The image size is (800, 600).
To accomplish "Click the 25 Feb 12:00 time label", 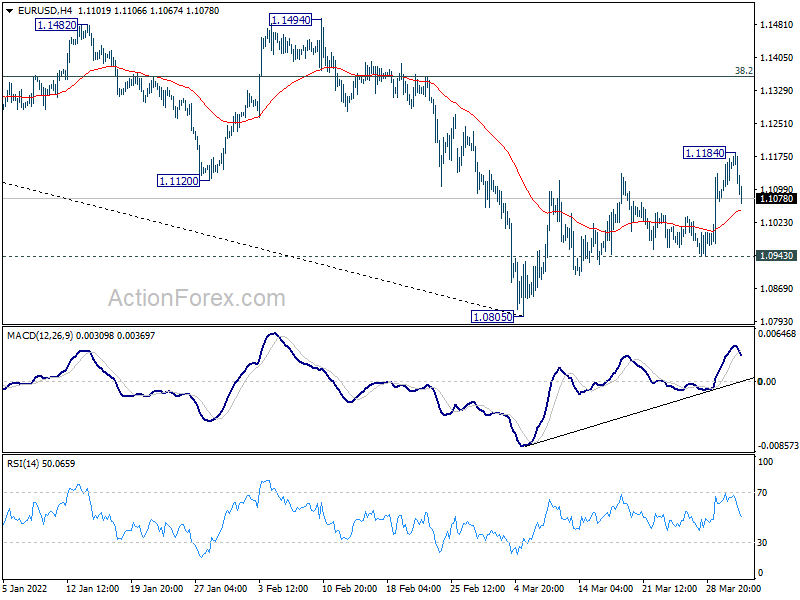I will (478, 589).
